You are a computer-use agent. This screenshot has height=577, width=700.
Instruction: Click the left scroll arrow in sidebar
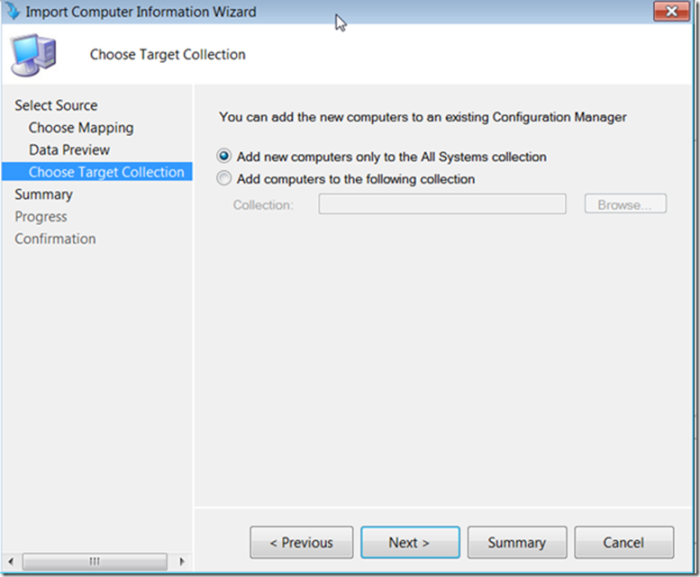click(x=11, y=561)
